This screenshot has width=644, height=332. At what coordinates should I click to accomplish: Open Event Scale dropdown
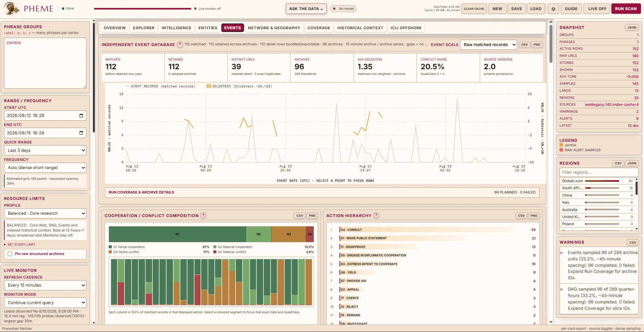pos(488,45)
